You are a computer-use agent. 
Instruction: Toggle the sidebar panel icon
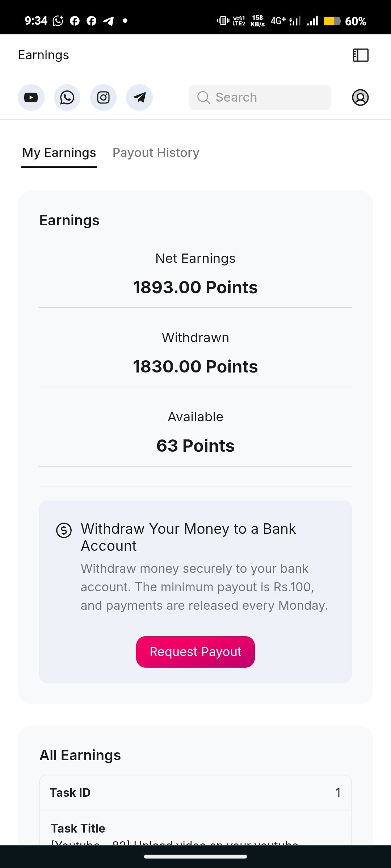click(361, 55)
